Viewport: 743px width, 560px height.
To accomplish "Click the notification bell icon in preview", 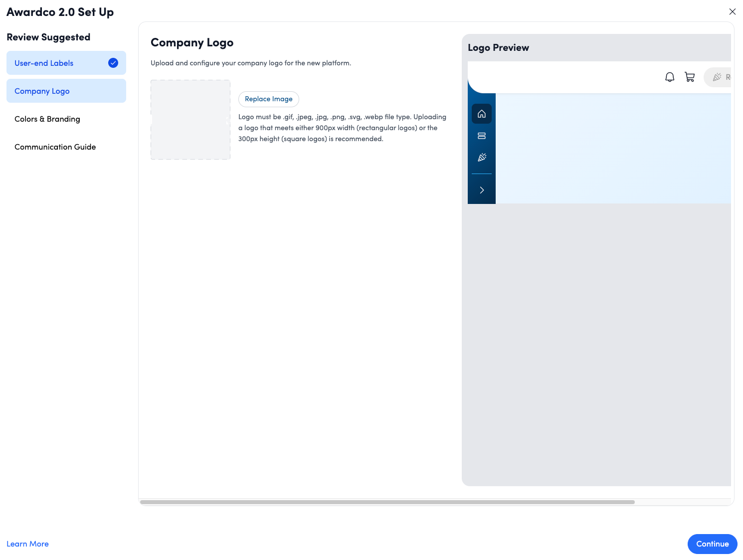I will click(x=670, y=77).
